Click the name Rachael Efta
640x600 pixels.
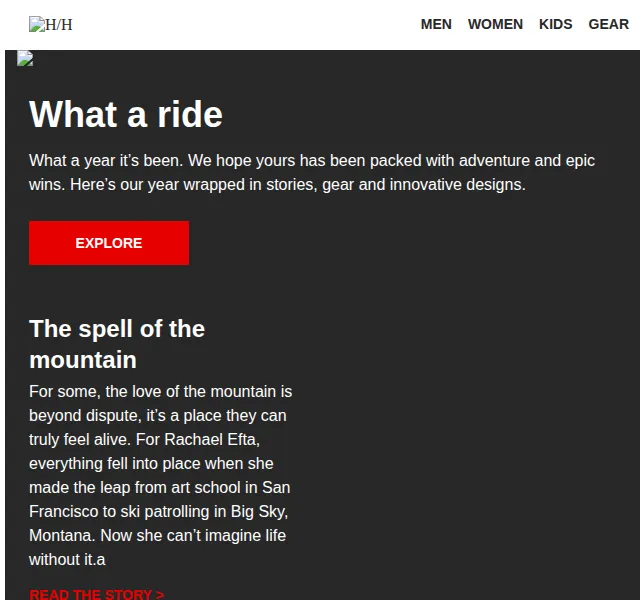click(x=210, y=440)
